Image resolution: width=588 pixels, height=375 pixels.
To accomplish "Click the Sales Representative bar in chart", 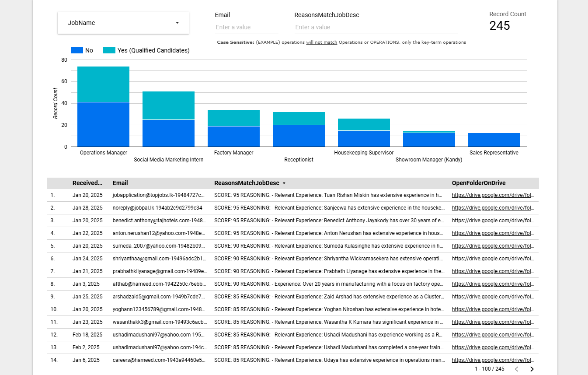I will click(494, 140).
